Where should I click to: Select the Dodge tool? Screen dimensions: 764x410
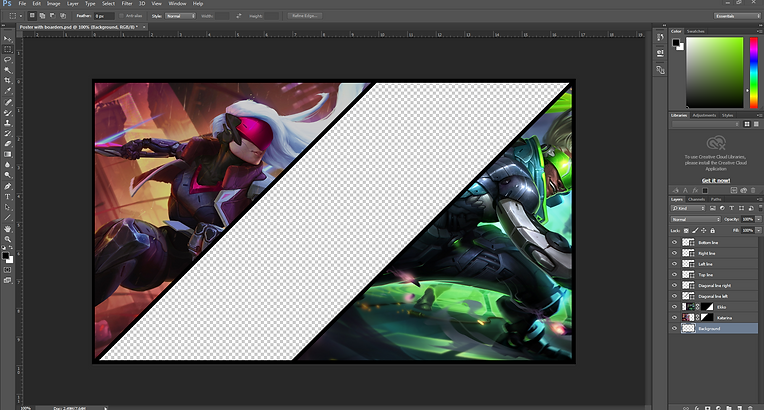coord(7,175)
